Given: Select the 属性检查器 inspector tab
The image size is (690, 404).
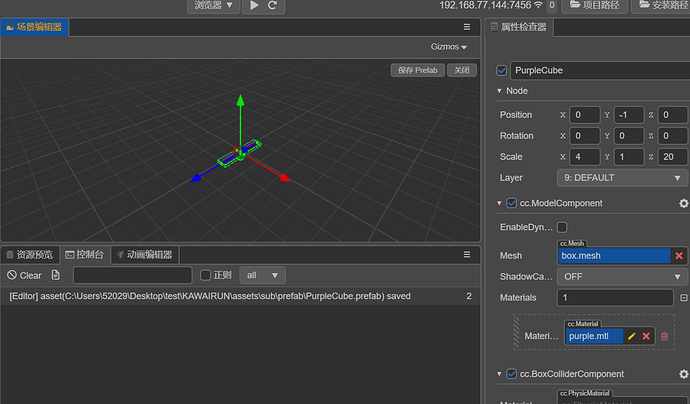Looking at the screenshot, I should click(519, 27).
